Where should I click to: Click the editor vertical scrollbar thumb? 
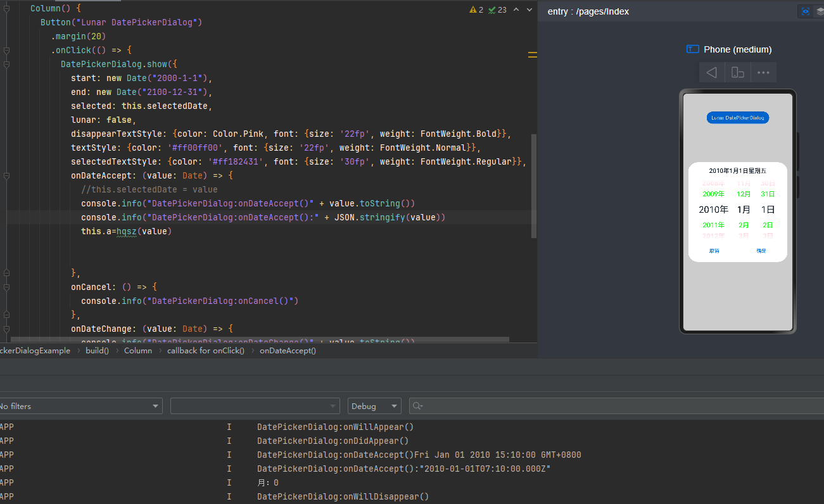coord(534,186)
